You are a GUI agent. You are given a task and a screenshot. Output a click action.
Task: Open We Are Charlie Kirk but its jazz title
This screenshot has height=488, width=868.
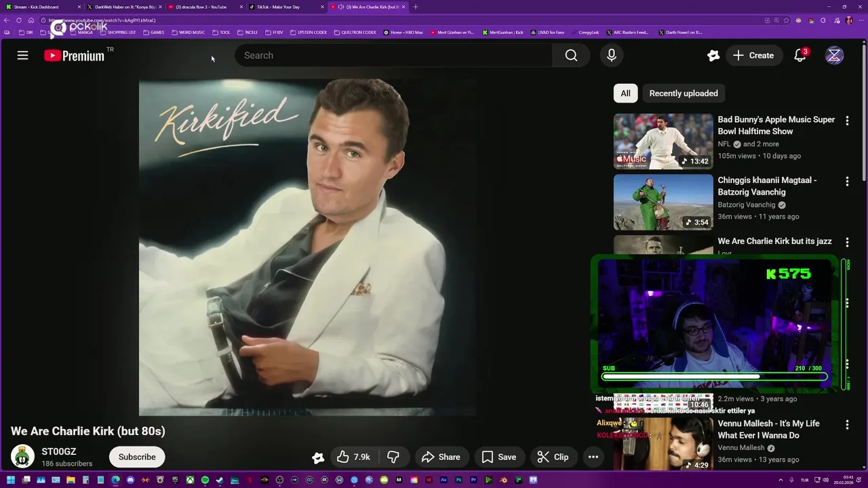coord(774,241)
